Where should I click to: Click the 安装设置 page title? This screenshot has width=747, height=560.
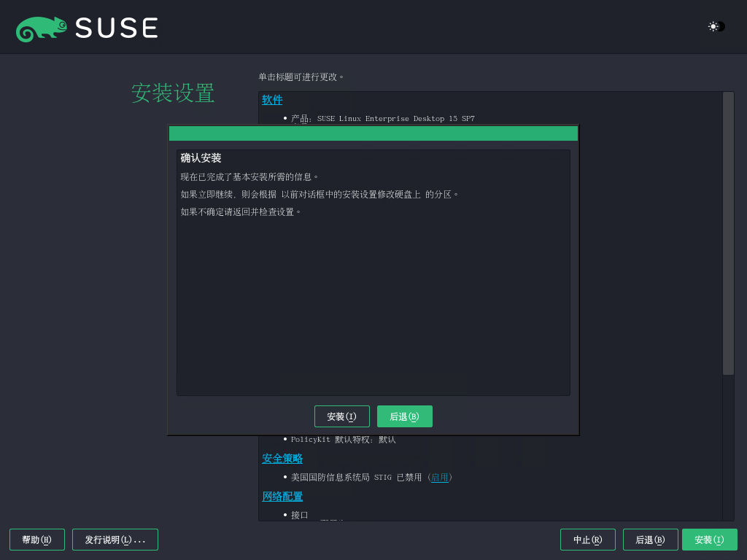click(173, 93)
